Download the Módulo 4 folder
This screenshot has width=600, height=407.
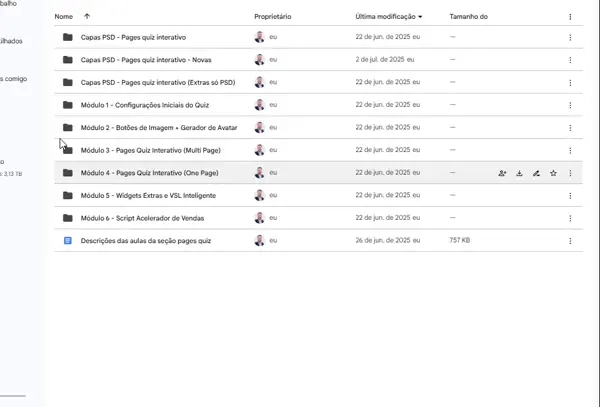coord(519,173)
